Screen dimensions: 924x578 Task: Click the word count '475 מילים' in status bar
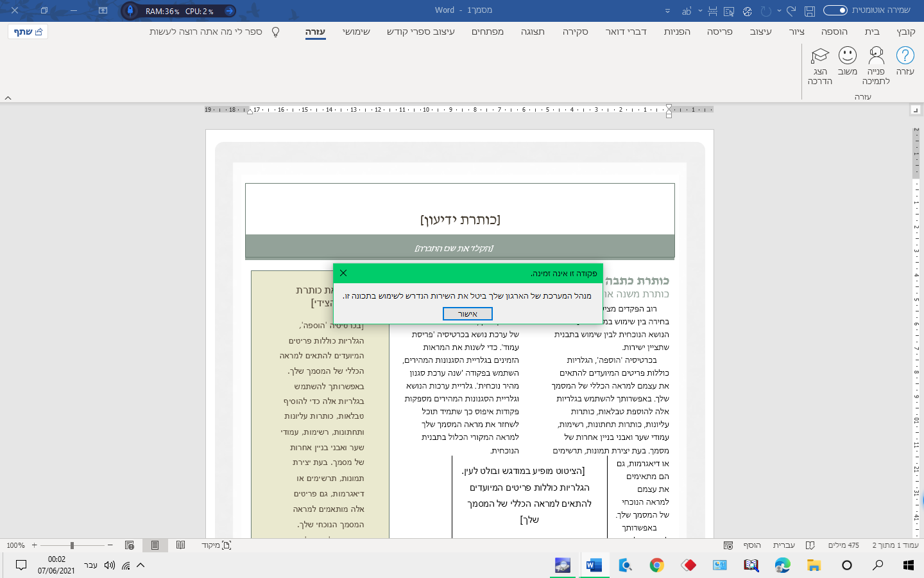click(x=843, y=545)
